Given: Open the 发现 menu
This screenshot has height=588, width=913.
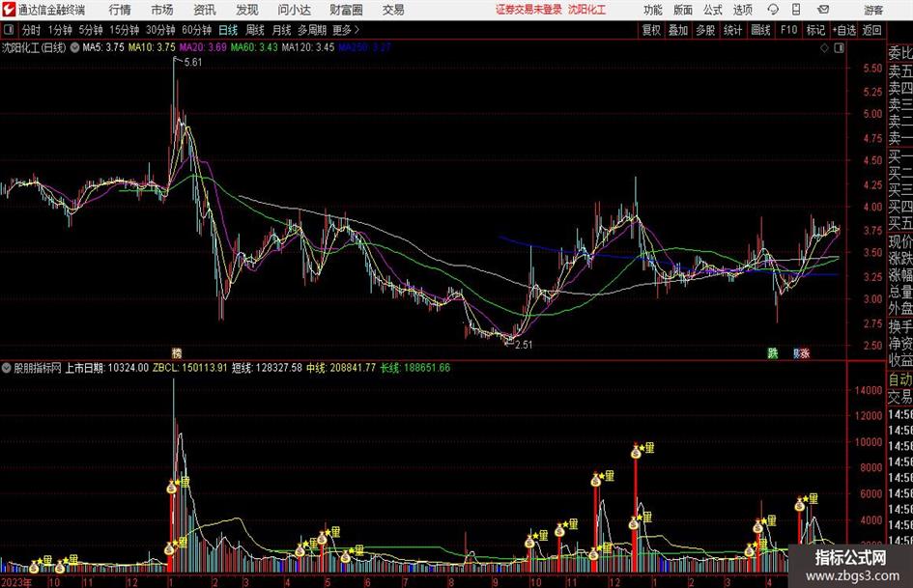Looking at the screenshot, I should [x=247, y=10].
